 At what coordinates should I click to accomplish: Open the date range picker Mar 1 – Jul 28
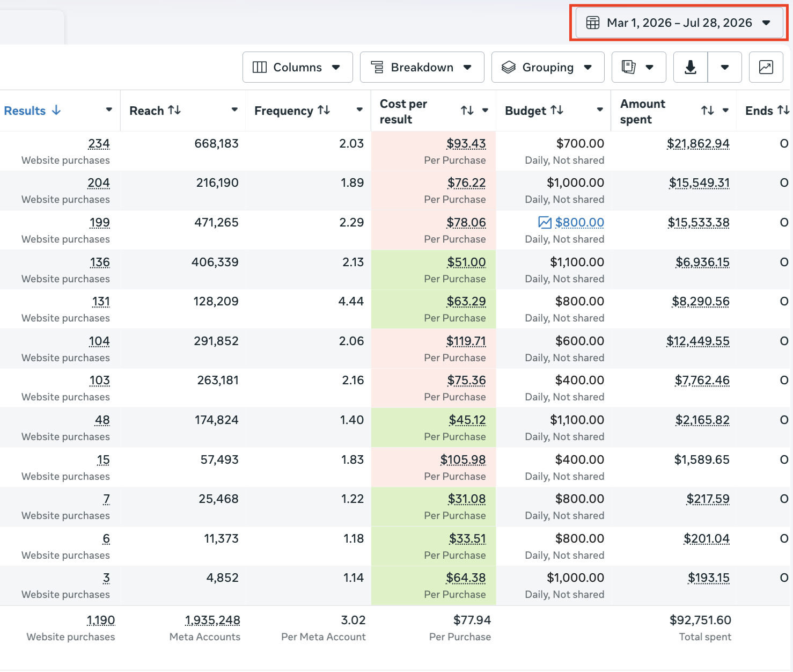679,23
